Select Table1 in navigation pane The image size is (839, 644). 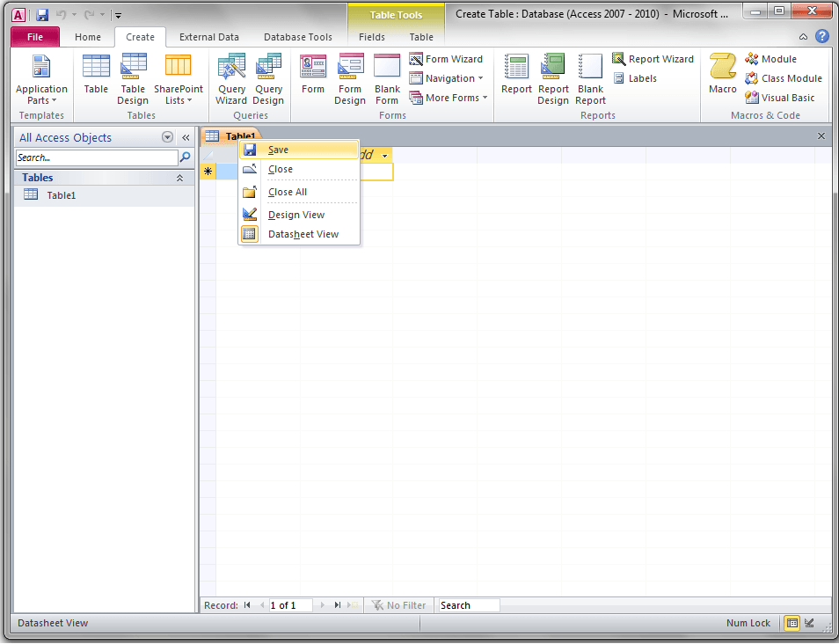pos(105,195)
